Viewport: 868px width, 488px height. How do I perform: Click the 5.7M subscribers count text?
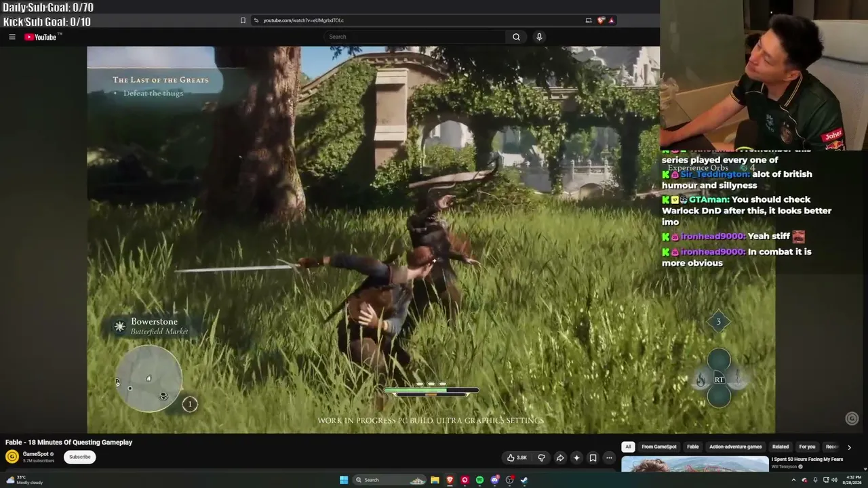click(39, 461)
